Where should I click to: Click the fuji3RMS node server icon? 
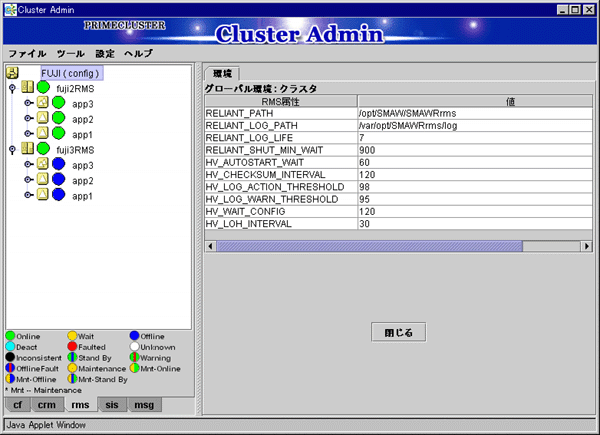[x=28, y=149]
